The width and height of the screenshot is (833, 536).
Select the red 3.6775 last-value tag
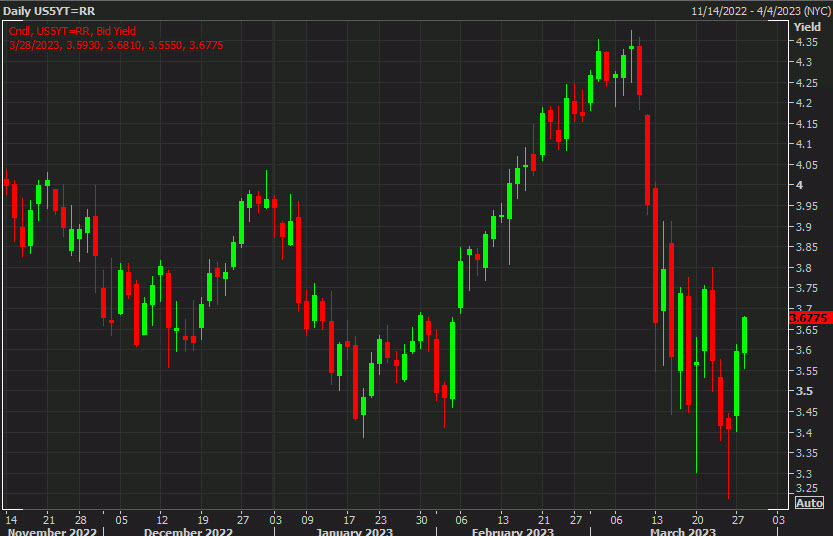click(x=811, y=317)
